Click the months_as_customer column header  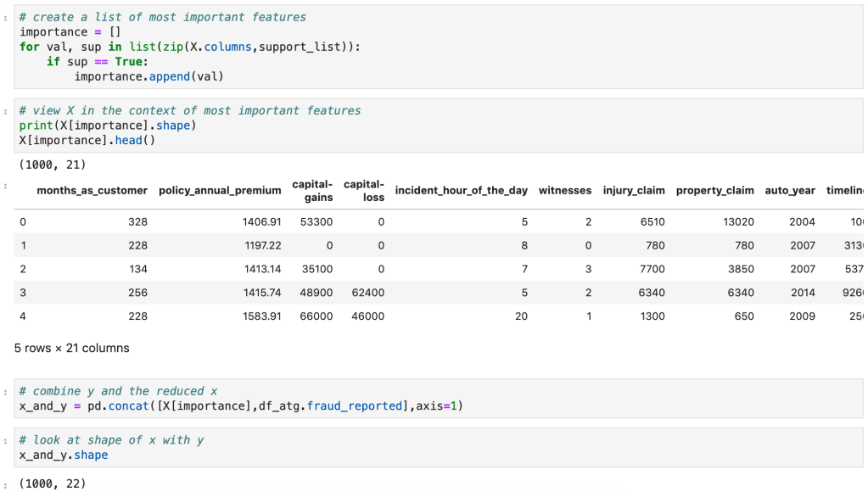pos(92,191)
